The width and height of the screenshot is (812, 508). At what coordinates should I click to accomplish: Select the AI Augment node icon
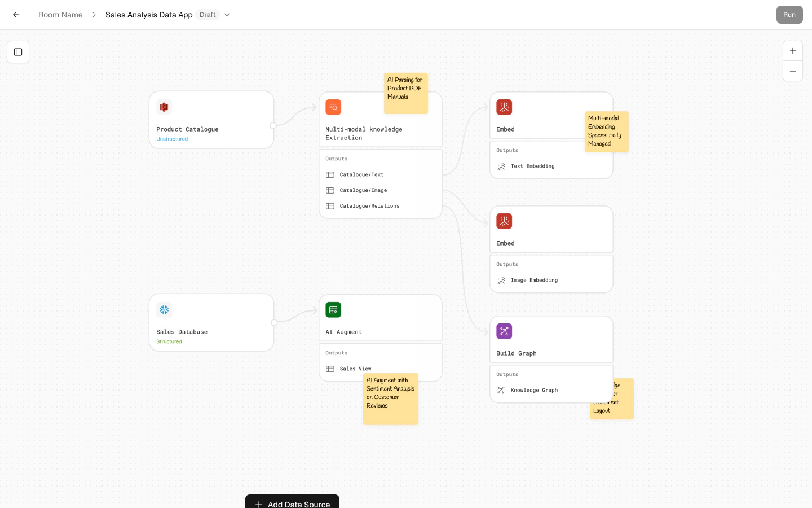click(x=333, y=309)
